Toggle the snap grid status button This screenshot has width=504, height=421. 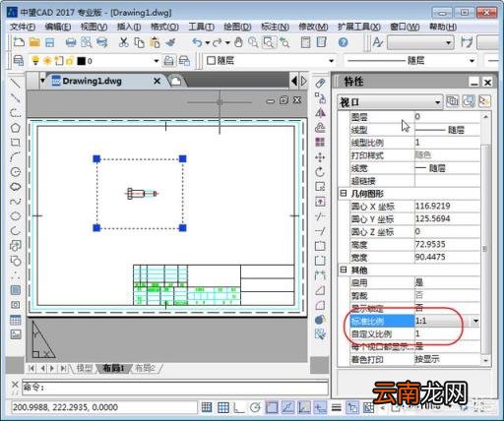207,407
